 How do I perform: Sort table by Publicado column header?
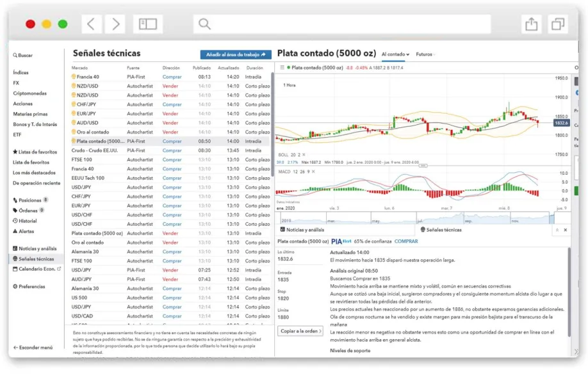(x=202, y=68)
